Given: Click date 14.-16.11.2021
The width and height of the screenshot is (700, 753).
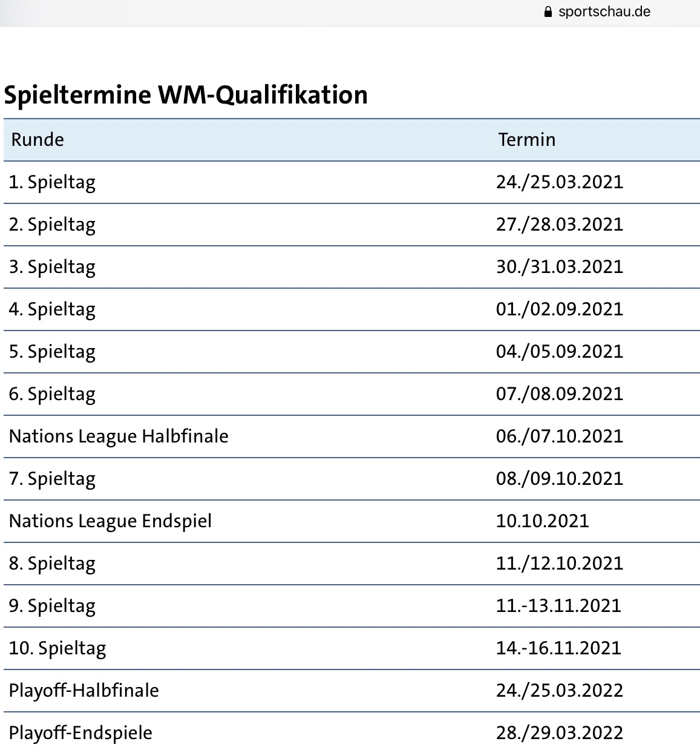Looking at the screenshot, I should [558, 648].
